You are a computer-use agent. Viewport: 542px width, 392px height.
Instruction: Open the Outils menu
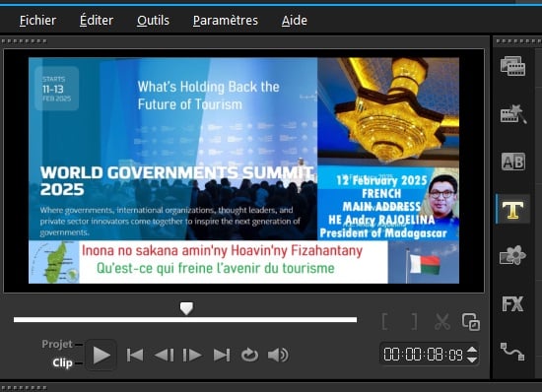pyautogui.click(x=153, y=21)
